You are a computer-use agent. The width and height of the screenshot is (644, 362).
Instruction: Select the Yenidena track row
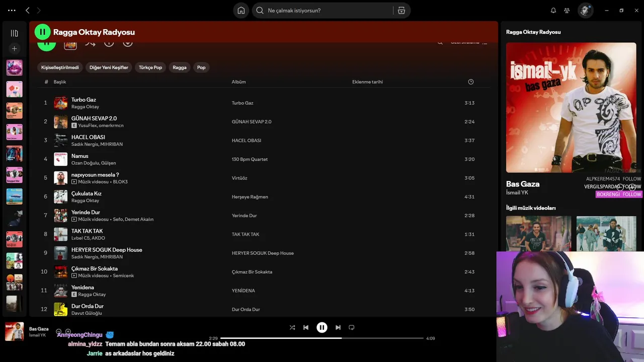[x=263, y=291]
